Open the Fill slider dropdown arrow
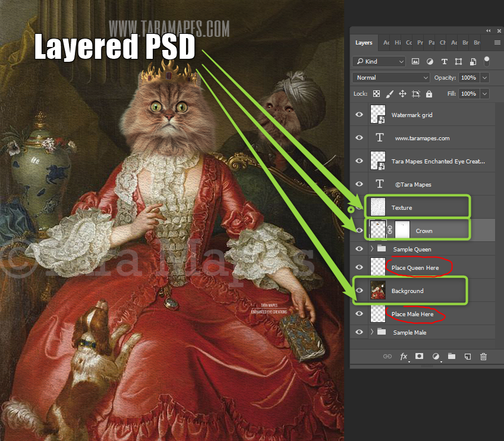Viewport: 504px width, 441px height. coord(485,93)
